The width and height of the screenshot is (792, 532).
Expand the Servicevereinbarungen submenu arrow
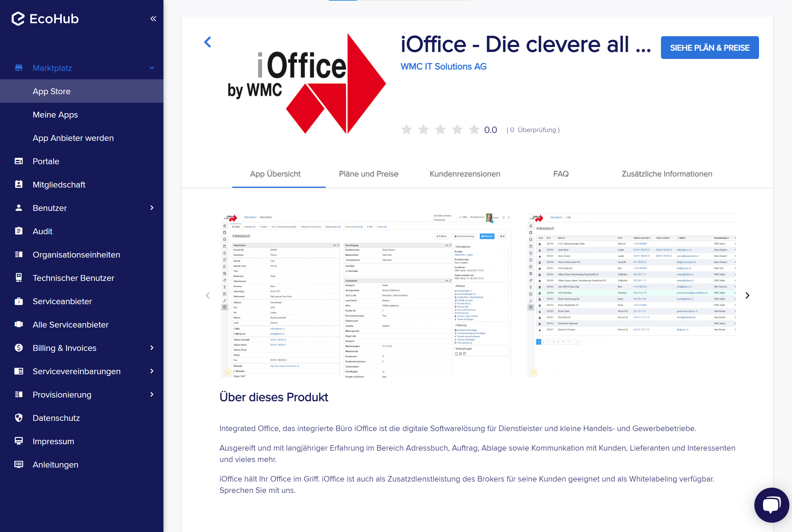click(x=152, y=371)
